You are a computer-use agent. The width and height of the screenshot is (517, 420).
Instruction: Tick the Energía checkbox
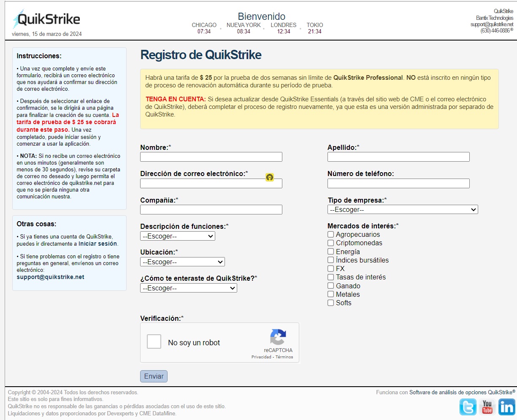[331, 252]
